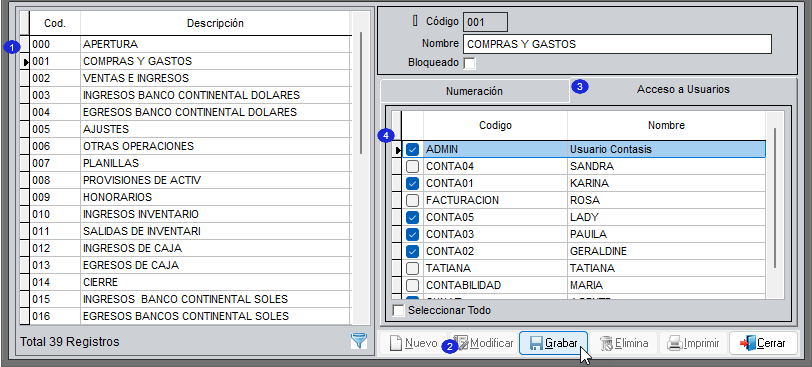
Task: Select the APERTURA row
Action: pos(190,45)
